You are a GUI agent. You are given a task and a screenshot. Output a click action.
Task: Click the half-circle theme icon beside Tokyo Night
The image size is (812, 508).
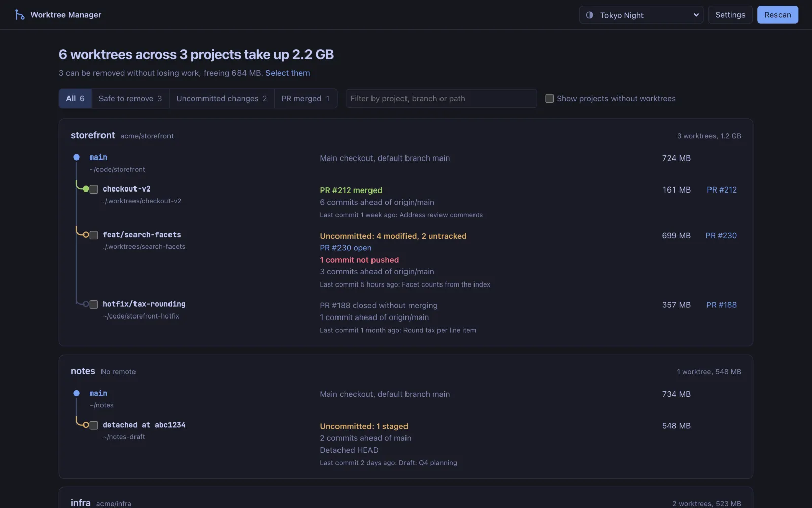point(589,15)
